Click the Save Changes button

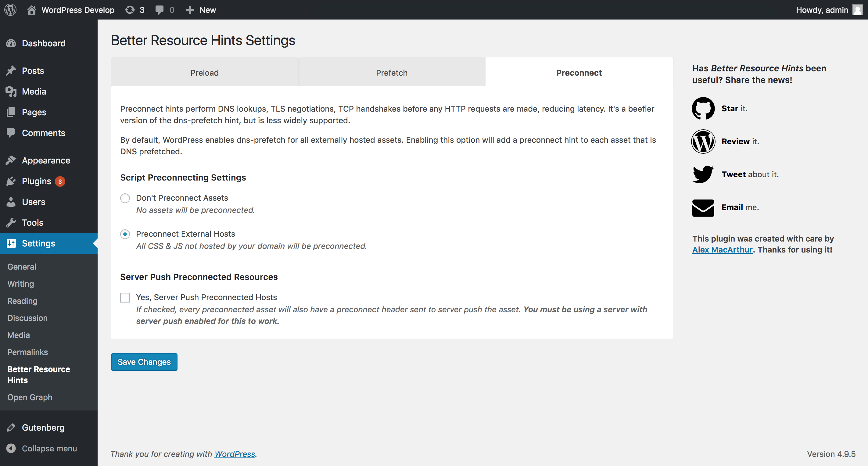144,362
